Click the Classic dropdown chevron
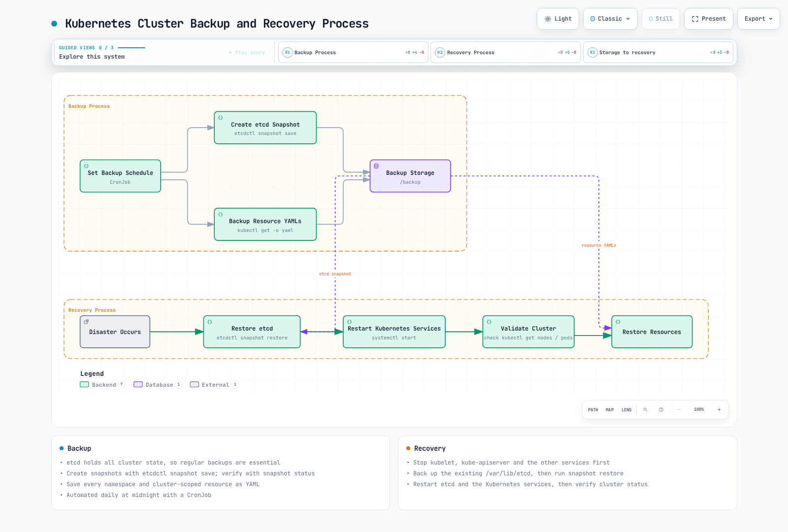Viewport: 788px width, 532px height. point(628,19)
